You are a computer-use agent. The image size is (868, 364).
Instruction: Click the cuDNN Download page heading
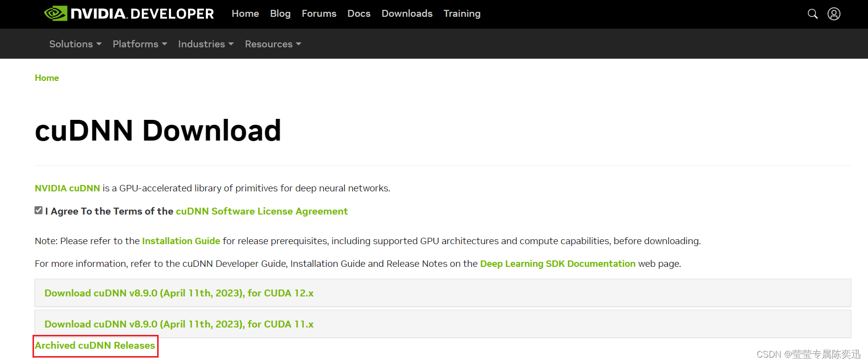[x=158, y=131]
